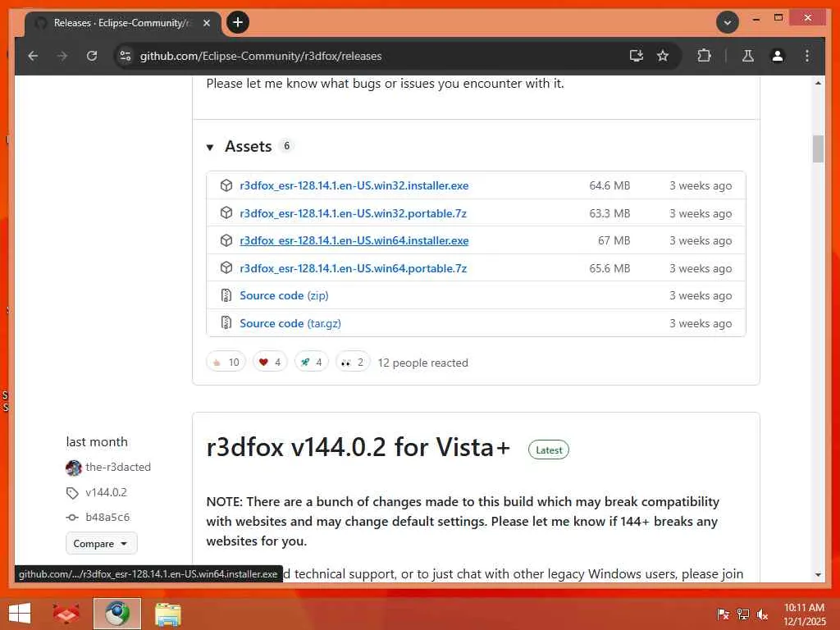The height and width of the screenshot is (630, 840).
Task: Open commit b48a5c6
Action: (107, 518)
